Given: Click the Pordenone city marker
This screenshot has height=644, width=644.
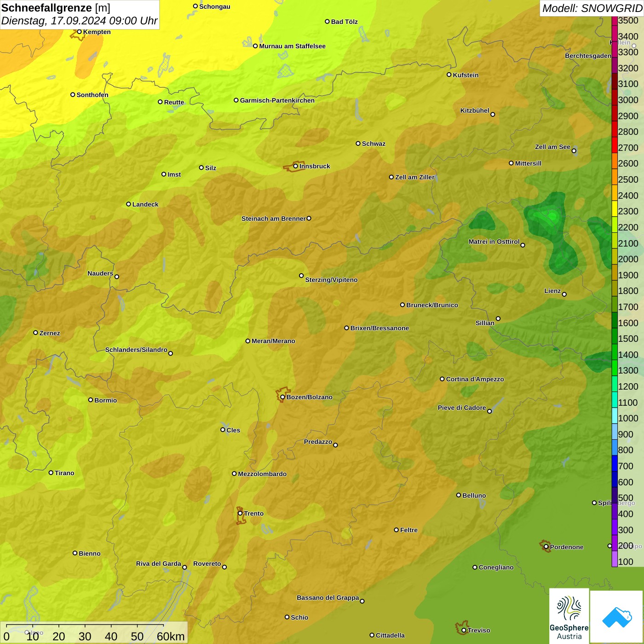Looking at the screenshot, I should click(x=546, y=547).
